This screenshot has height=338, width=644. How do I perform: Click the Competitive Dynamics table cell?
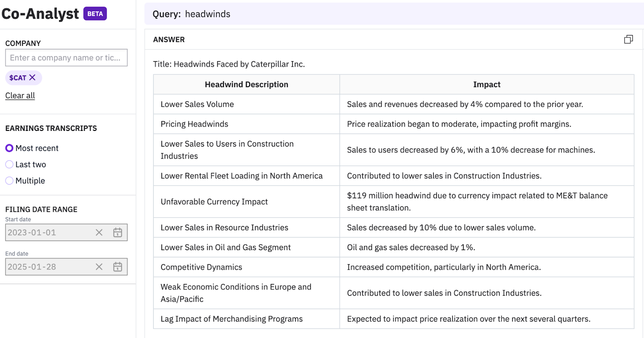tap(201, 267)
